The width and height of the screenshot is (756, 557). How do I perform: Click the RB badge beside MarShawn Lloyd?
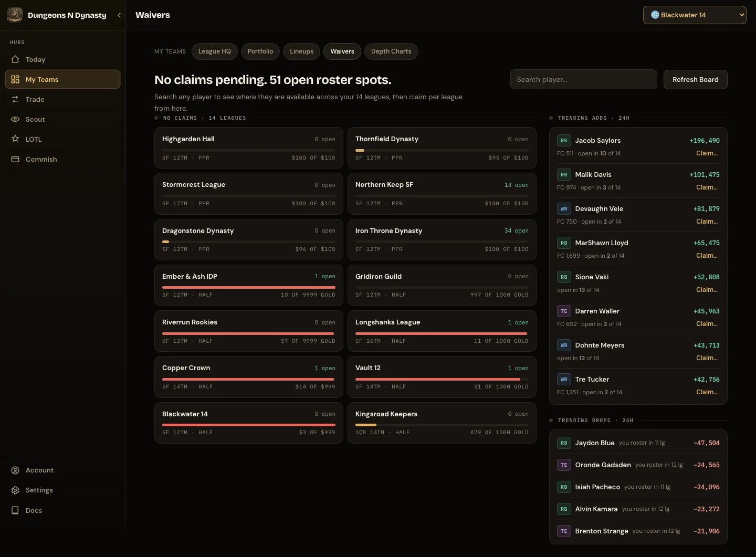564,243
